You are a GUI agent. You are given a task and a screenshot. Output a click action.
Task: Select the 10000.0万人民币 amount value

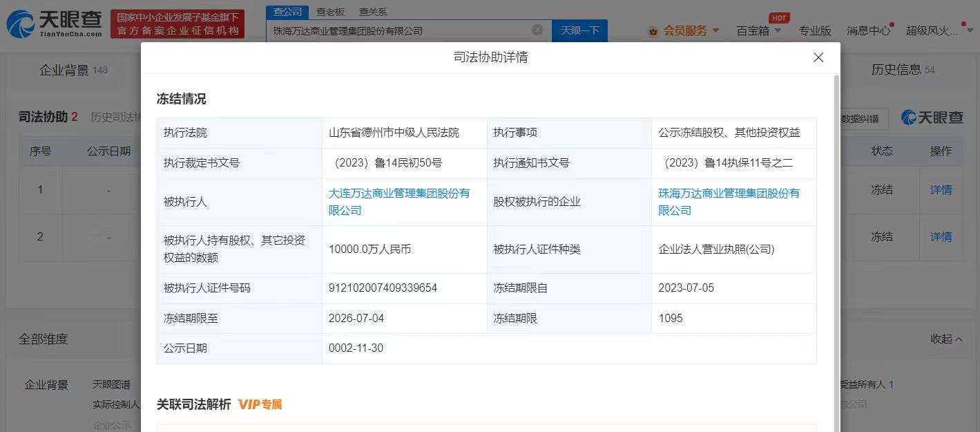click(370, 249)
